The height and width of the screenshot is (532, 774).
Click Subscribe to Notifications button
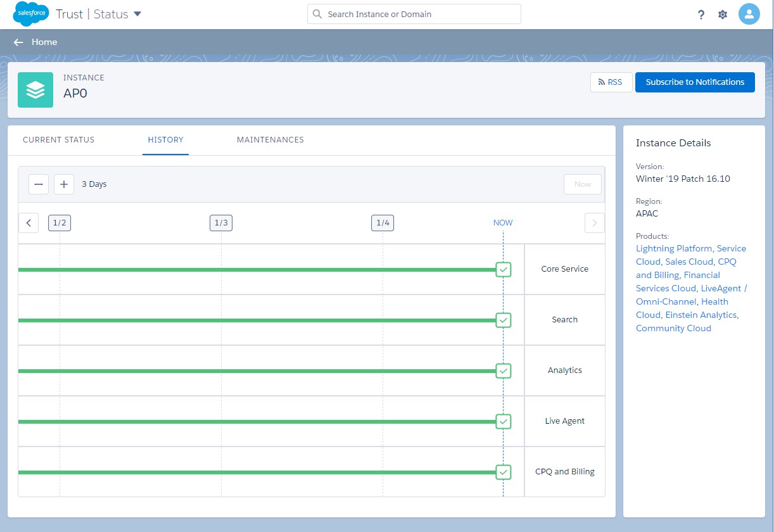[x=695, y=82]
